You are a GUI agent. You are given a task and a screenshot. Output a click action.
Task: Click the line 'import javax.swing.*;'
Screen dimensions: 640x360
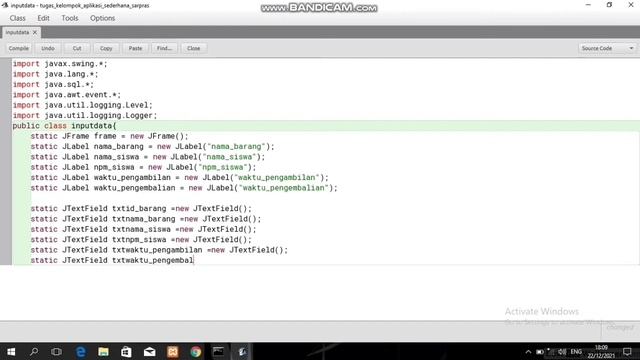point(60,64)
